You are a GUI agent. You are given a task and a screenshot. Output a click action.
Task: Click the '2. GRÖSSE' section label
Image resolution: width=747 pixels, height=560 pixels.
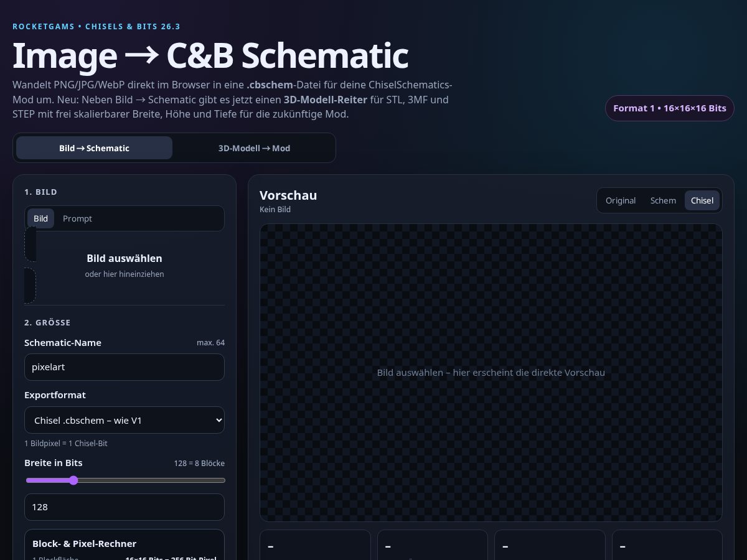(x=47, y=323)
